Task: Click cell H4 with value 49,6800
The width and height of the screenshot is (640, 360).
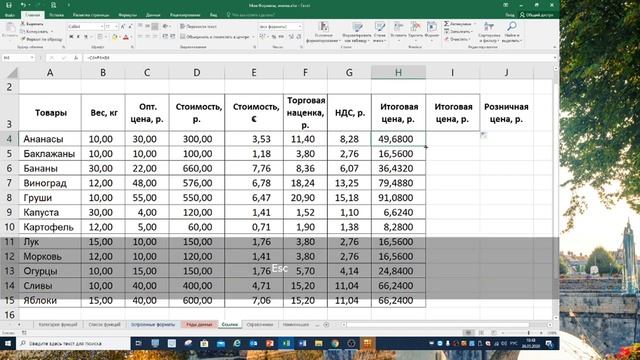Action: pyautogui.click(x=398, y=139)
